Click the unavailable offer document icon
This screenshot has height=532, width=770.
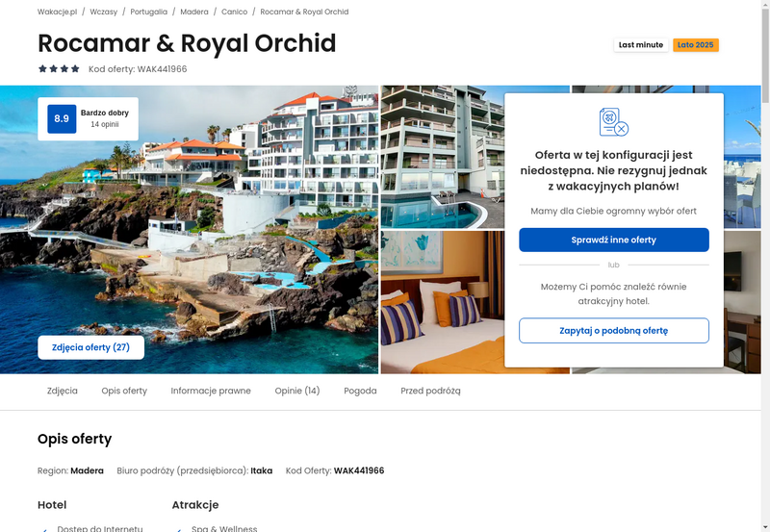(614, 122)
